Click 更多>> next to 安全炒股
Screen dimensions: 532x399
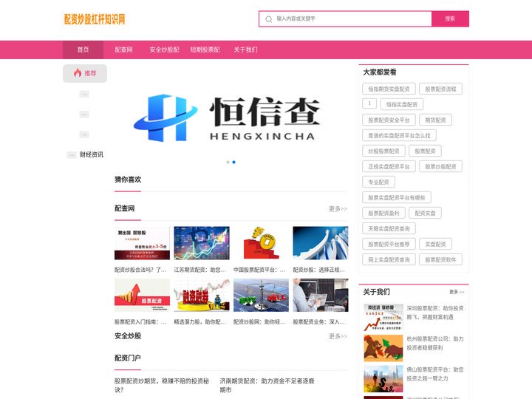tap(338, 336)
